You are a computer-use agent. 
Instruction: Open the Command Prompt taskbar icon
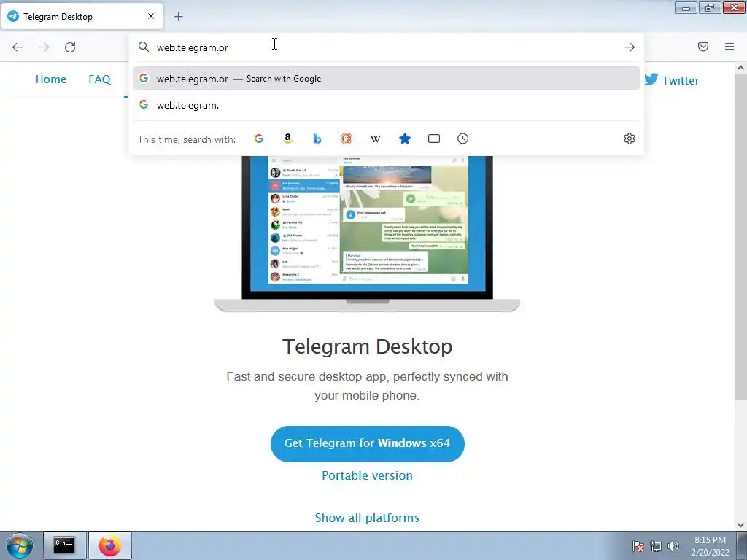[x=64, y=545]
